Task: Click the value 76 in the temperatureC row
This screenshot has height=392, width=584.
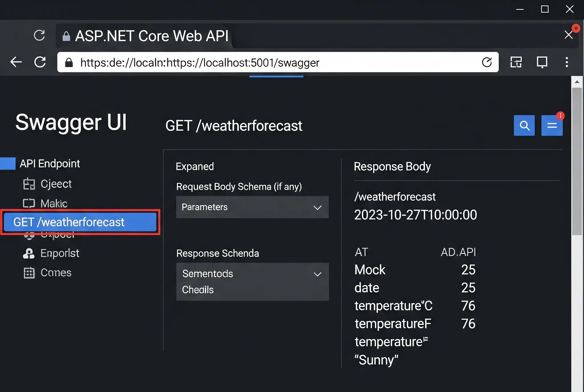Action: click(x=468, y=306)
